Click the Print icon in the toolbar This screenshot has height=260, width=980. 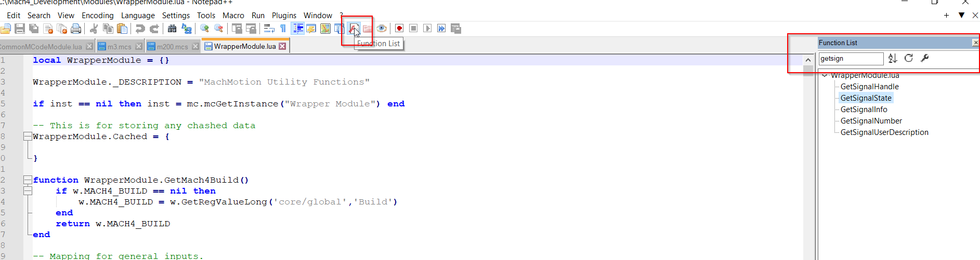pos(76,29)
